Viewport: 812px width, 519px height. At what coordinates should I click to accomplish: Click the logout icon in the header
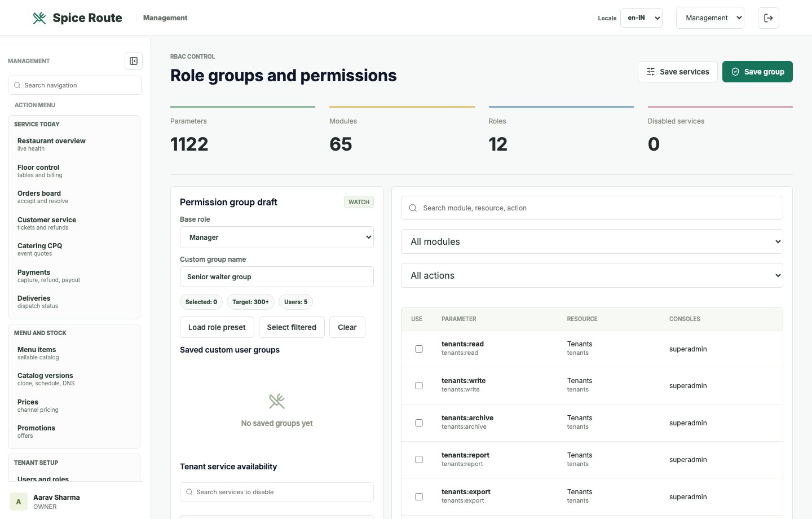769,18
